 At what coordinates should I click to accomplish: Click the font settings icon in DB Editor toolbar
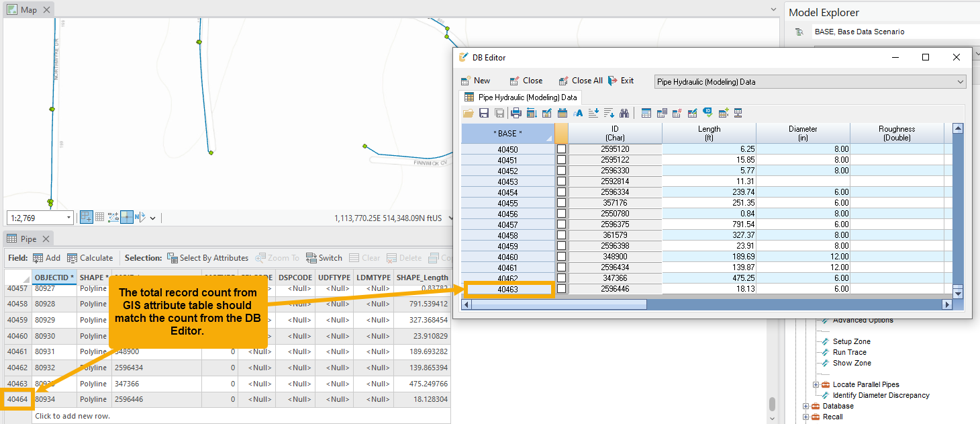pos(578,113)
